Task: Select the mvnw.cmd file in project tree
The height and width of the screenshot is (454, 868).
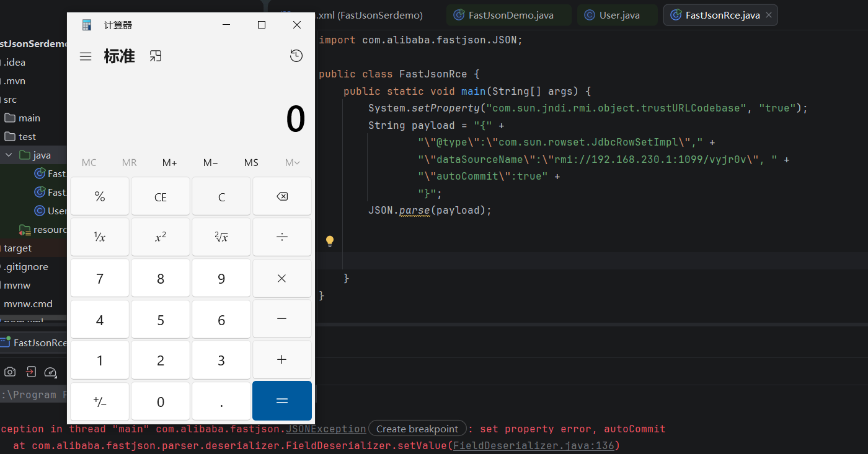Action: (28, 303)
